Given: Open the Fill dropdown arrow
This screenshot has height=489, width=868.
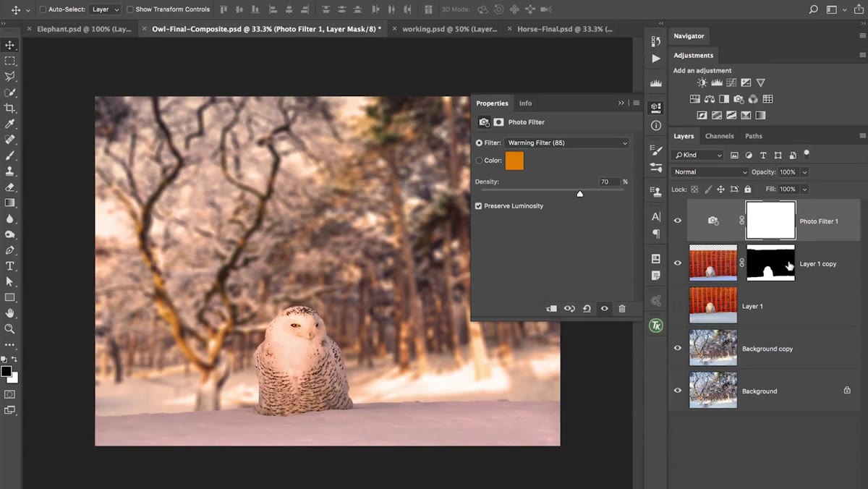Looking at the screenshot, I should click(x=804, y=190).
